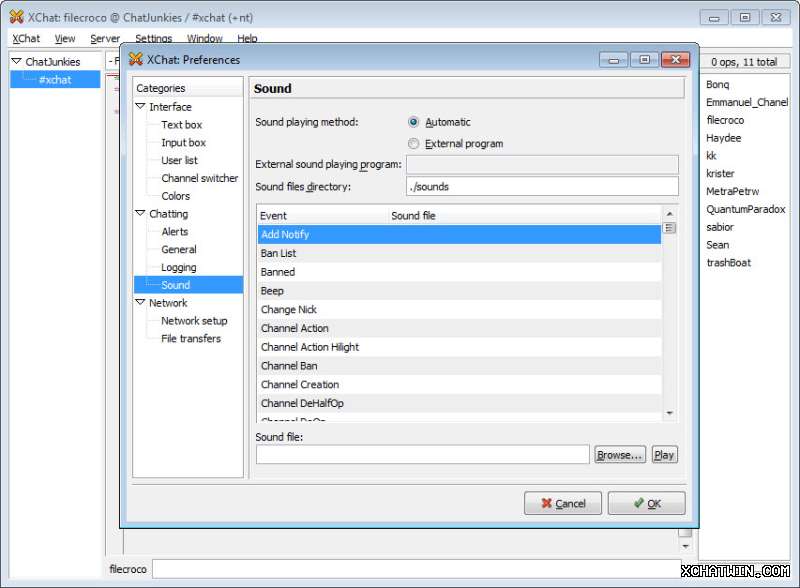Collapse the Network category tree

[x=141, y=303]
